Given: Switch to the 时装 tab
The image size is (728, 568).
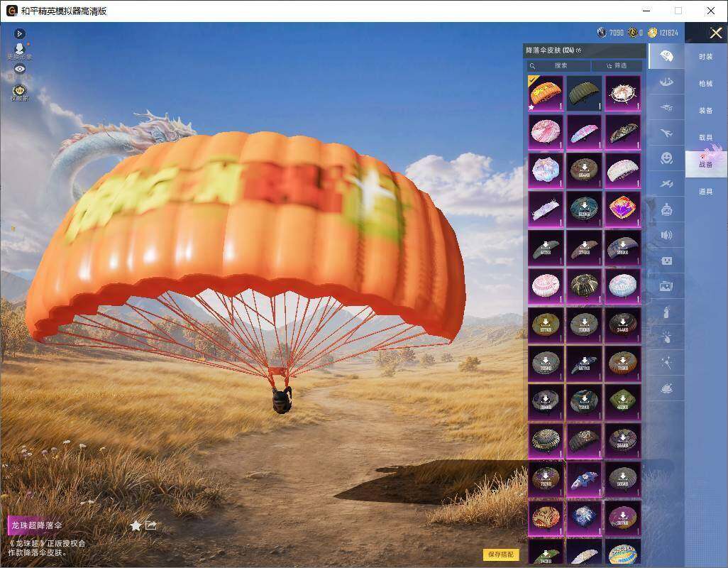Looking at the screenshot, I should (706, 57).
